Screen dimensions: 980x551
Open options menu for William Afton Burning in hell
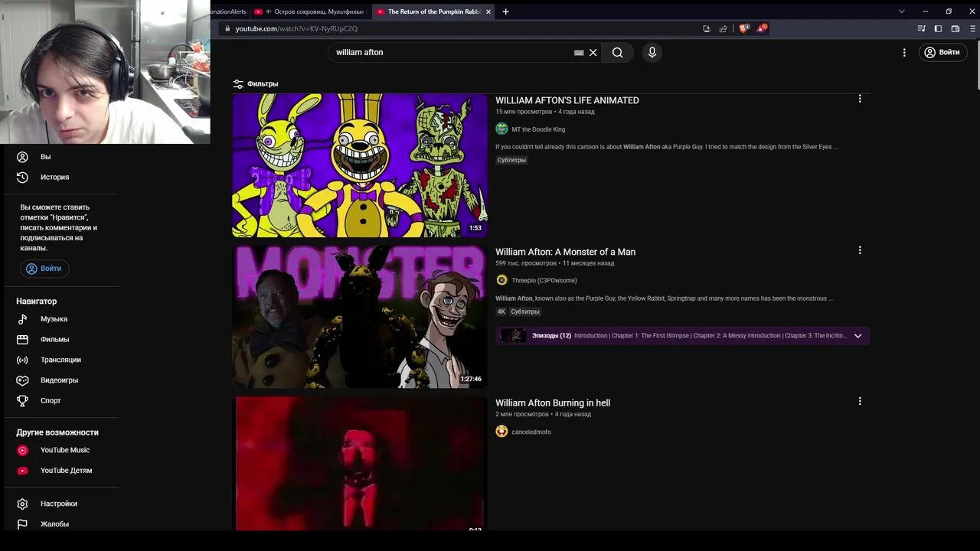tap(860, 401)
